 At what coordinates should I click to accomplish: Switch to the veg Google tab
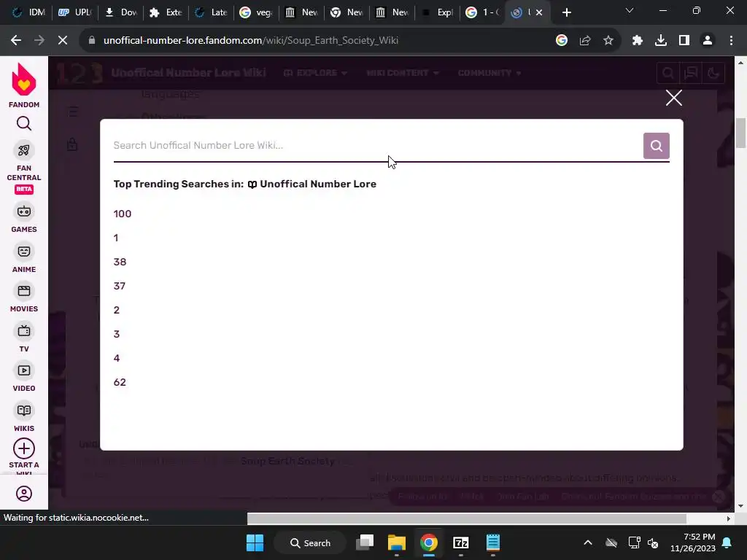256,12
